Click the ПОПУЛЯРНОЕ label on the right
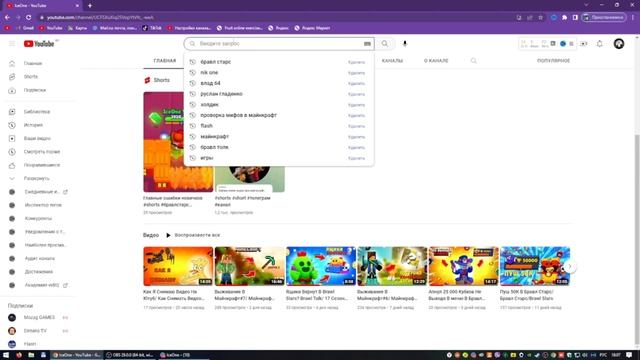Screen dimensions: 640x360 [553, 61]
